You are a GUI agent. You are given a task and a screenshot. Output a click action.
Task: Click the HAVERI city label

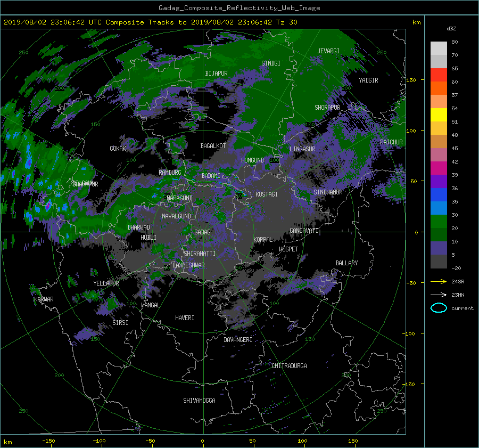click(185, 318)
